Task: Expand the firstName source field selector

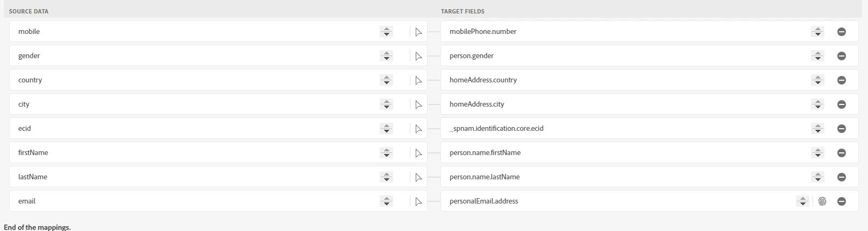Action: tap(386, 153)
